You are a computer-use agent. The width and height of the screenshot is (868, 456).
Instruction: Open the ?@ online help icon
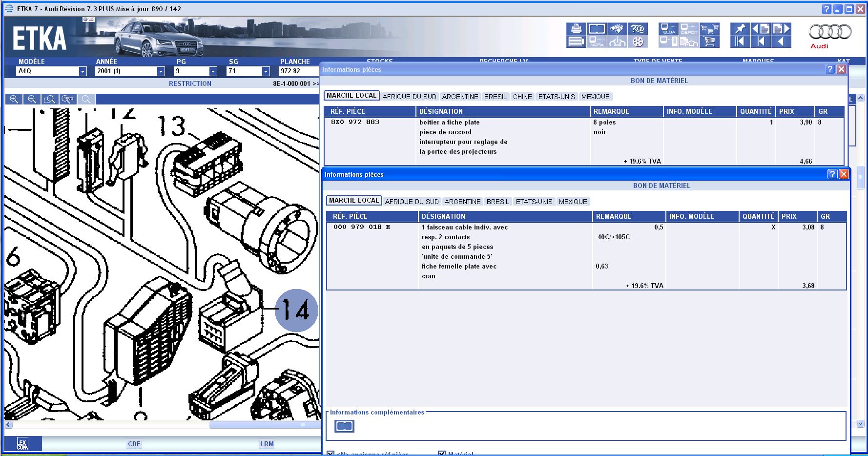[x=637, y=29]
